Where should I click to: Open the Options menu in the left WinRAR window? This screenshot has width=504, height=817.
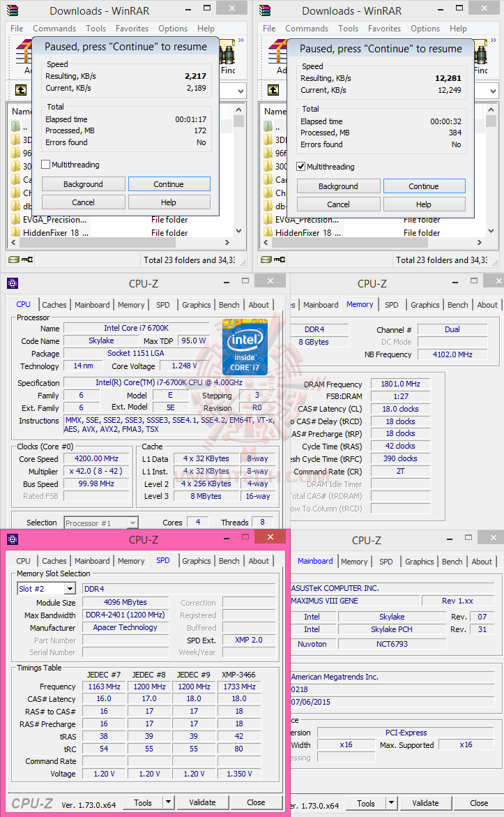[173, 29]
